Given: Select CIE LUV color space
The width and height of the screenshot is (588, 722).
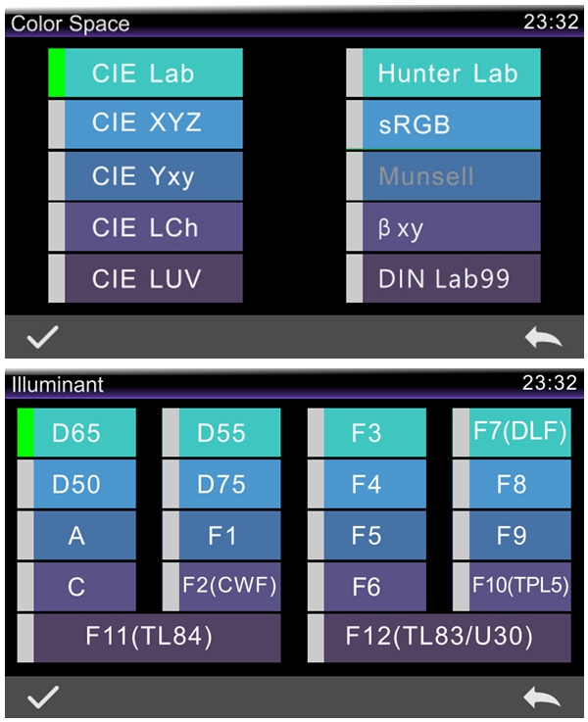Looking at the screenshot, I should click(x=146, y=279).
